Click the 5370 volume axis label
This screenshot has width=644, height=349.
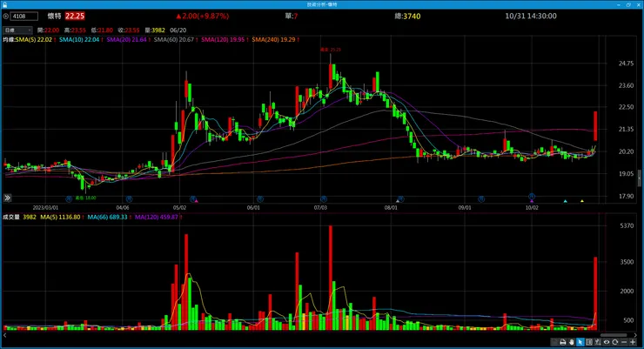tap(627, 225)
